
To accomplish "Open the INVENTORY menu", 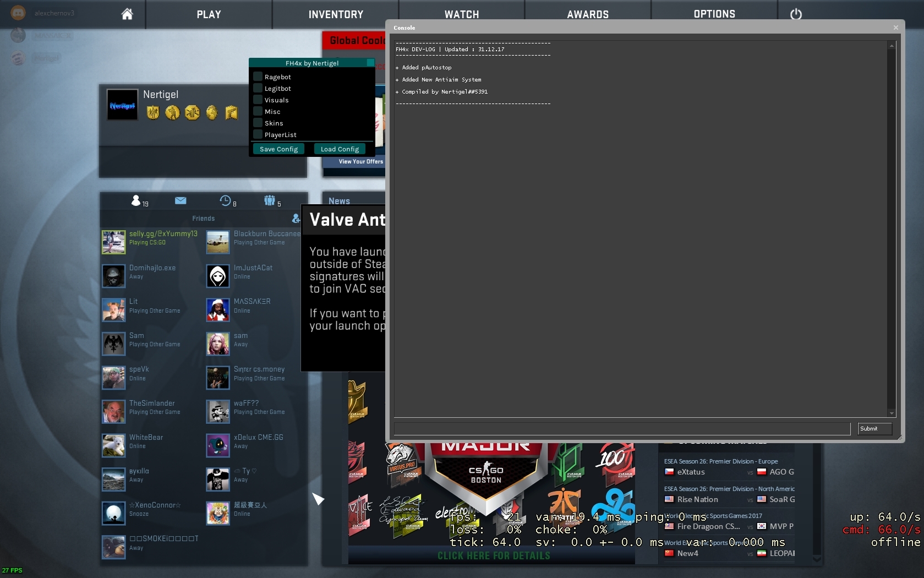I will click(336, 14).
